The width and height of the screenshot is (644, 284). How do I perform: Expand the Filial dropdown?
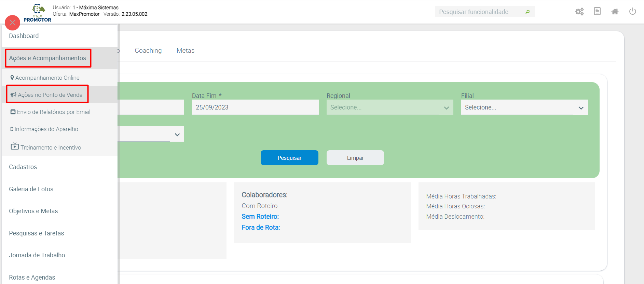pyautogui.click(x=524, y=107)
